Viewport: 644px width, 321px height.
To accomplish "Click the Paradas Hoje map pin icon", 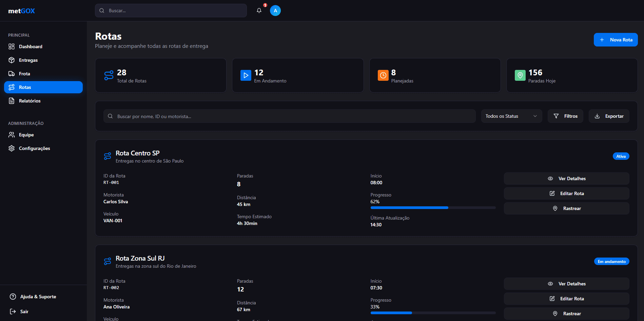I will (520, 75).
